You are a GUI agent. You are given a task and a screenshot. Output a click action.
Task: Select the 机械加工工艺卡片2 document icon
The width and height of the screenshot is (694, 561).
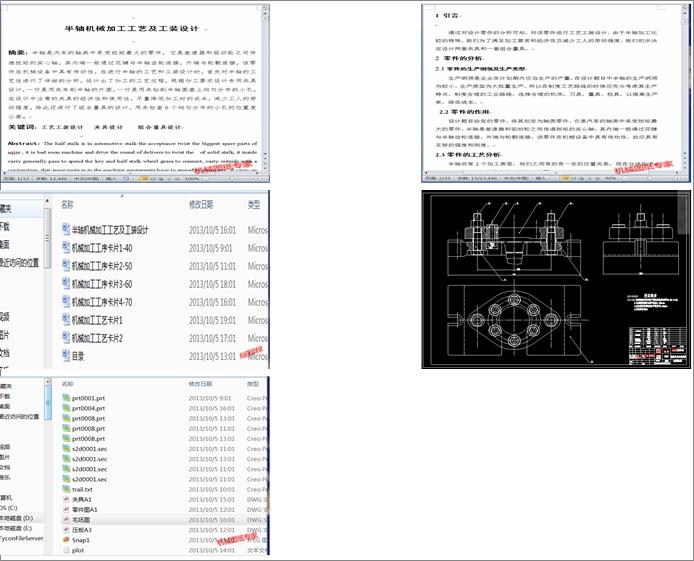(x=66, y=338)
